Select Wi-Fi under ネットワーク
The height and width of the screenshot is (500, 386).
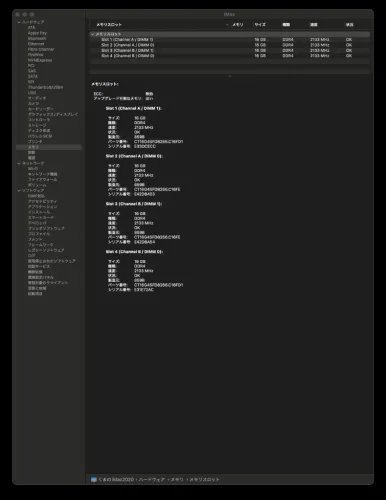point(33,169)
